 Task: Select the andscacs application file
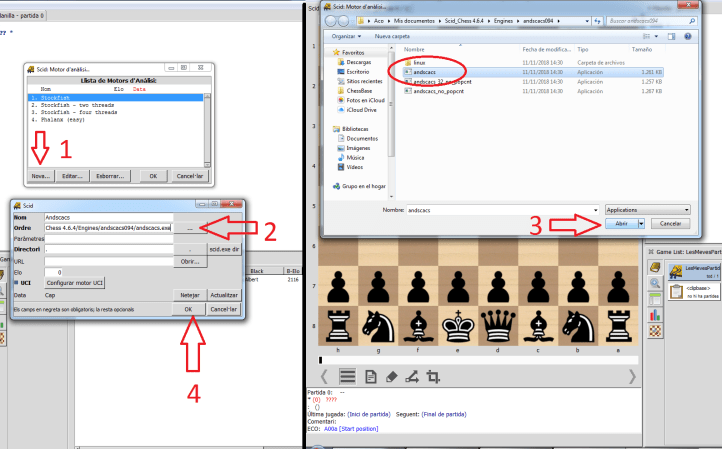pos(423,72)
